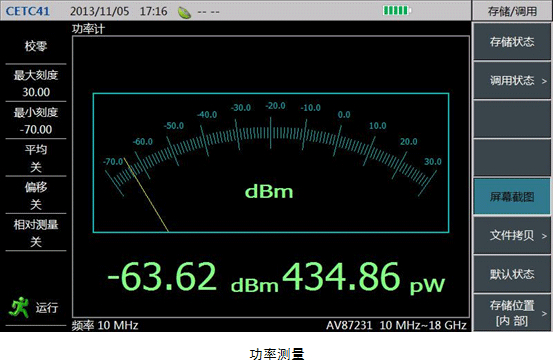This screenshot has height=364, width=553.
Task: Click the 频率 10 MHz frequency readout
Action: coord(105,325)
